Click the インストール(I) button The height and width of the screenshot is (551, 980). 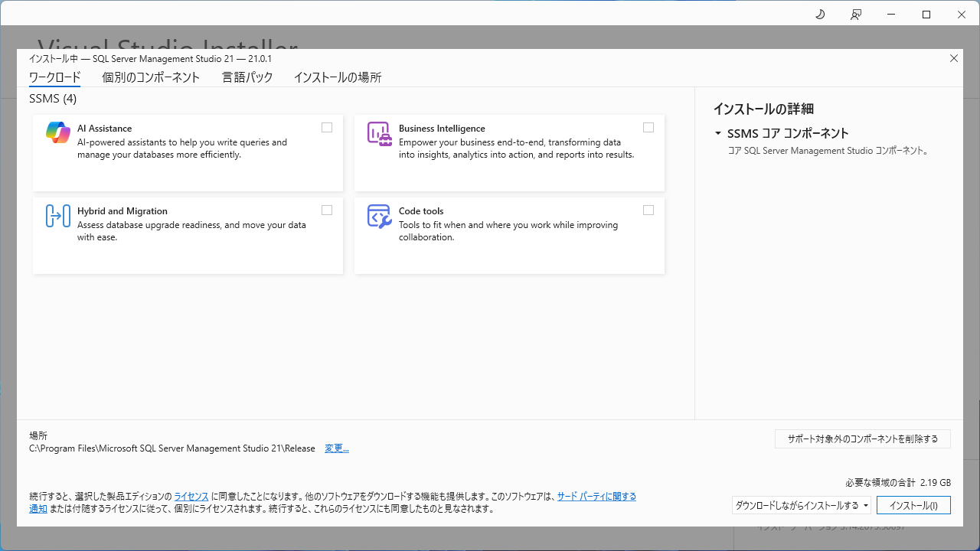point(913,505)
